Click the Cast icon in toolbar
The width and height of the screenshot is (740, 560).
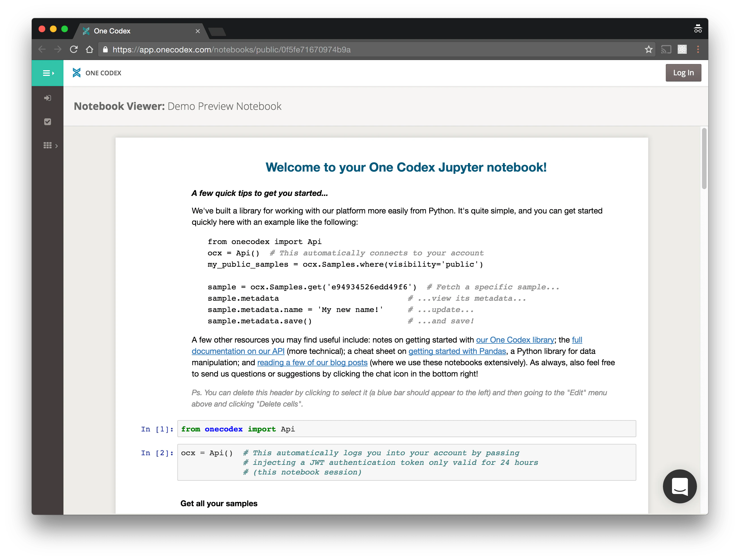666,50
